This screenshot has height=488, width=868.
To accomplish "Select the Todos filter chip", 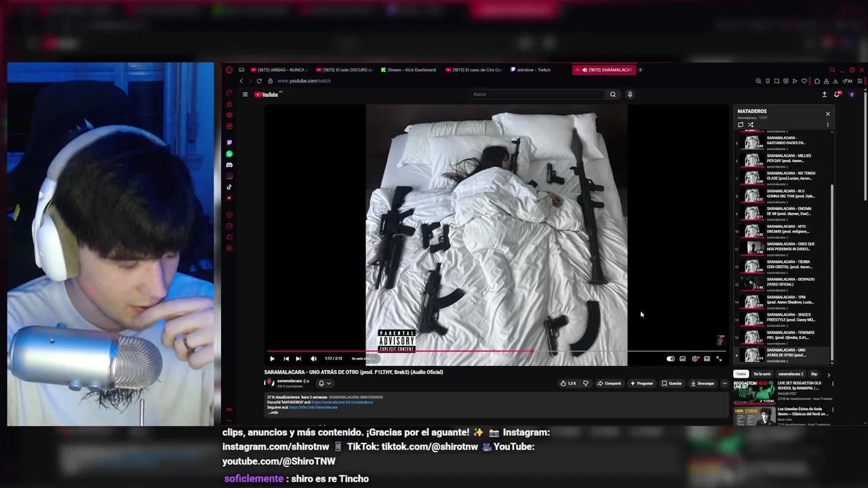I will click(x=741, y=374).
